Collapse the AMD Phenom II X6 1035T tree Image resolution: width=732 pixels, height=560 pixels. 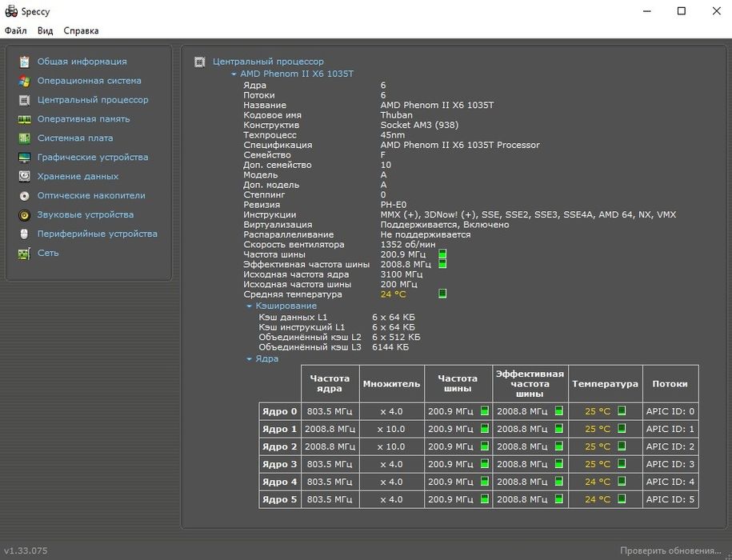[x=234, y=74]
